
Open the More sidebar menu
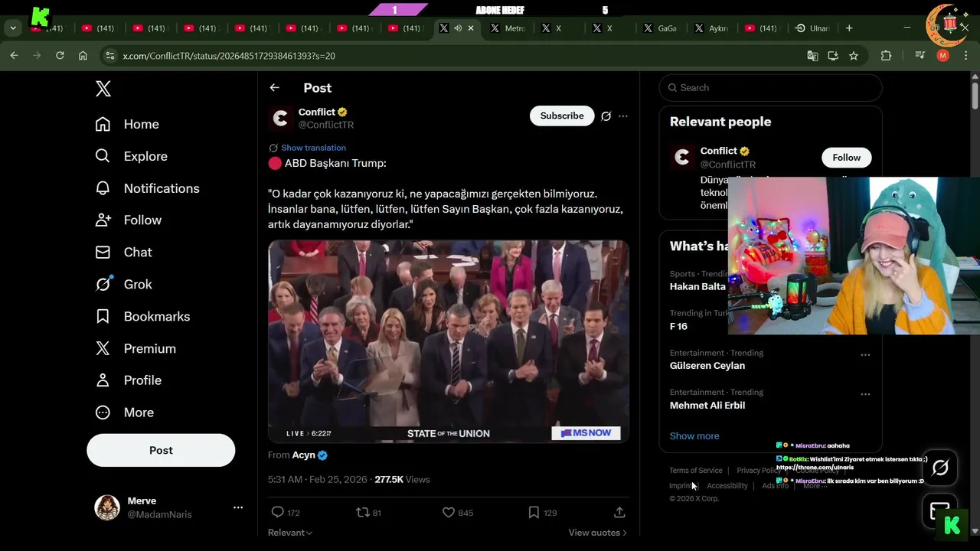124,412
